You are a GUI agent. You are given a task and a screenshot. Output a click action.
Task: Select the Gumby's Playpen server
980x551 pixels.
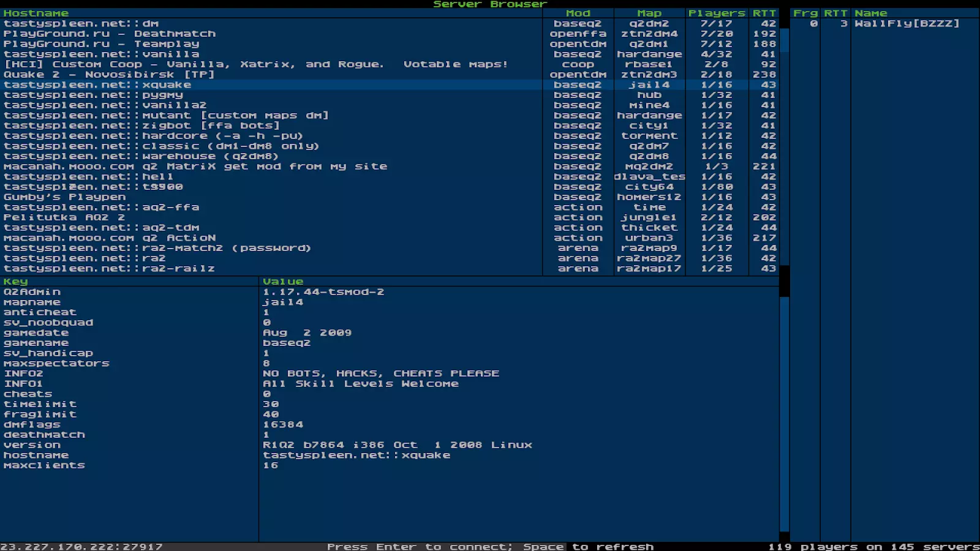390,197
